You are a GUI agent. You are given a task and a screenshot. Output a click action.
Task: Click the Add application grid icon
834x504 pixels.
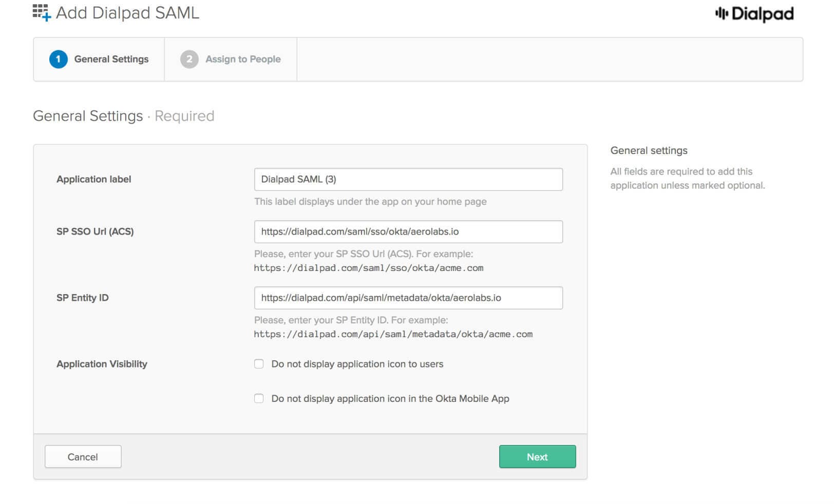pos(42,12)
